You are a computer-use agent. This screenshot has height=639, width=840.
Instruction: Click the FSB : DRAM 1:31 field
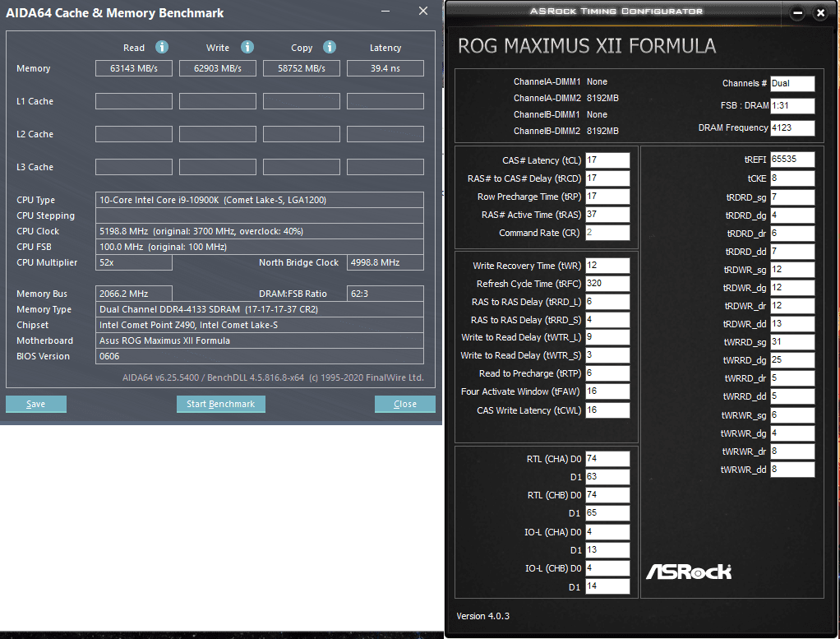(x=792, y=105)
